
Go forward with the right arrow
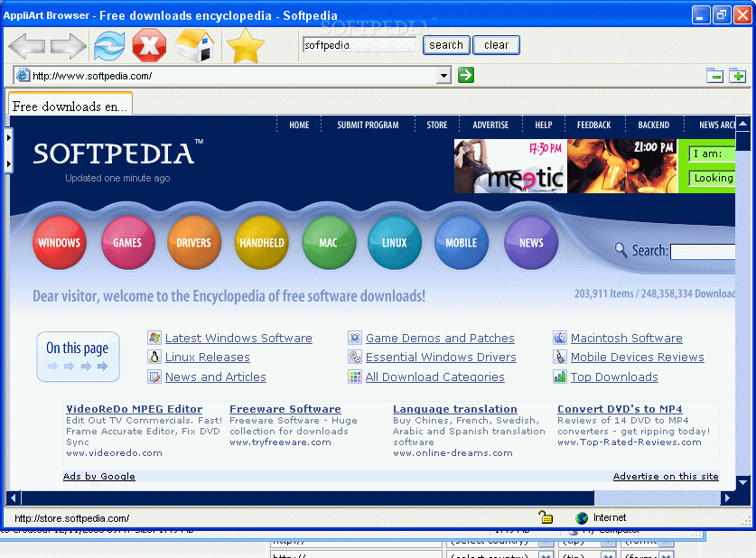coord(68,46)
